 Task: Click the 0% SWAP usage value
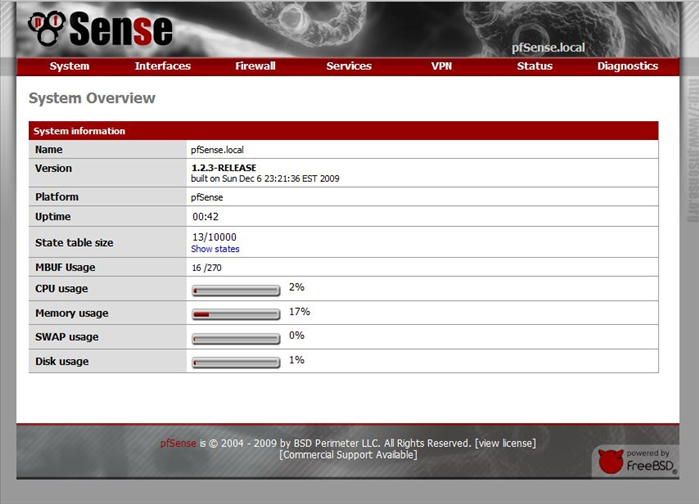(x=297, y=336)
